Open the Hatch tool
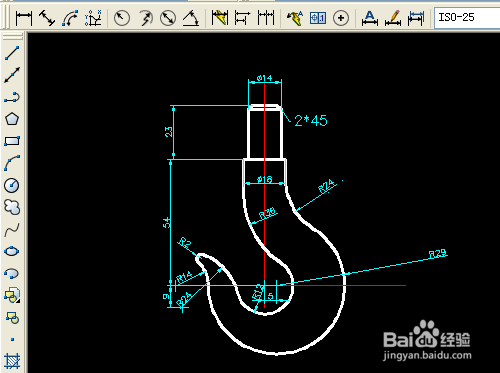Screen dimensions: 500x373 tap(12, 361)
